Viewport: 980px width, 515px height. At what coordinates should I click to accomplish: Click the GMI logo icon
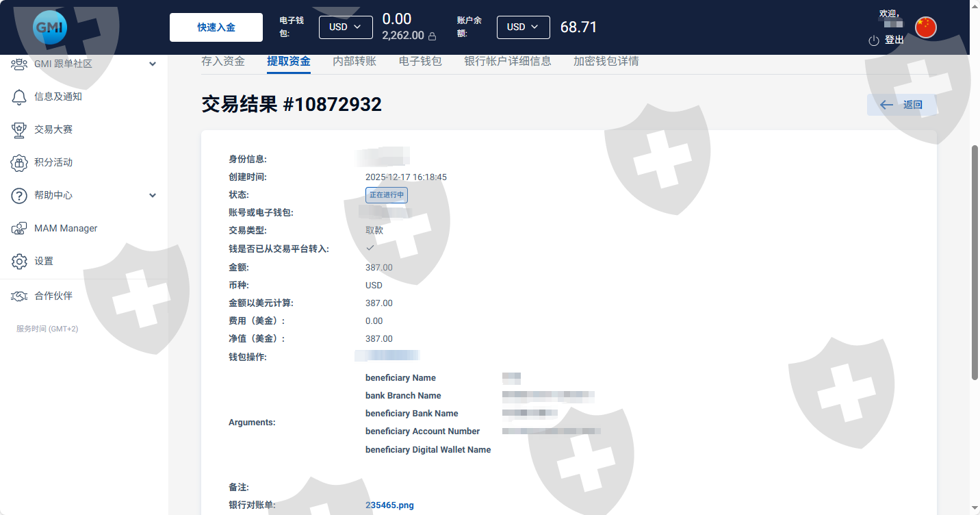50,27
